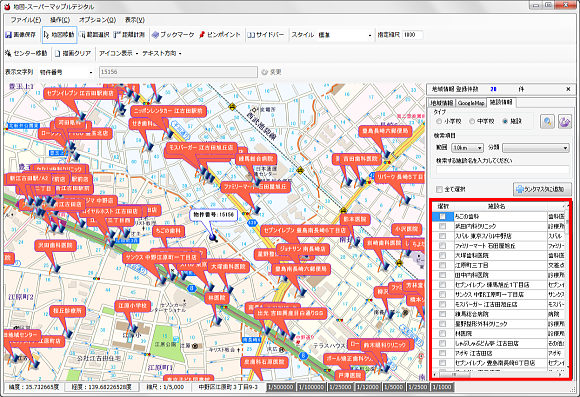This screenshot has height=397, width=580.
Task: Tick the checkbox for ファミリーマート 石田屋旭丘
Action: pos(442,246)
